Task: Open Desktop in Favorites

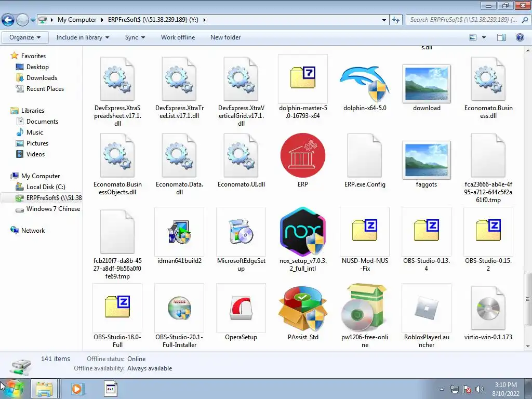Action: click(x=33, y=67)
